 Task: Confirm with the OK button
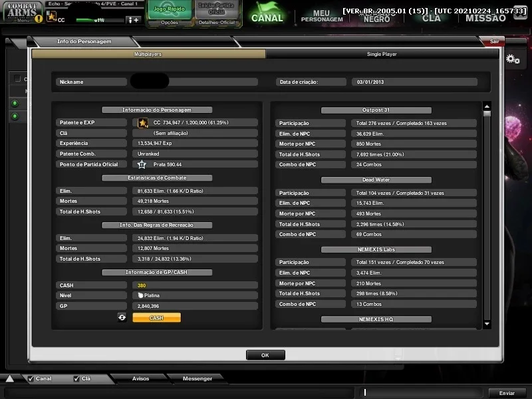click(x=265, y=355)
